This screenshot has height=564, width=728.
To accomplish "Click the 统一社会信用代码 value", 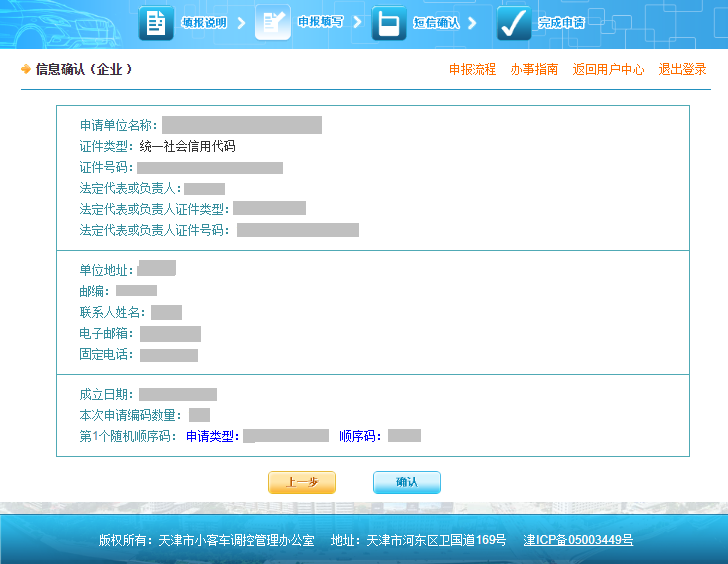I will [187, 146].
